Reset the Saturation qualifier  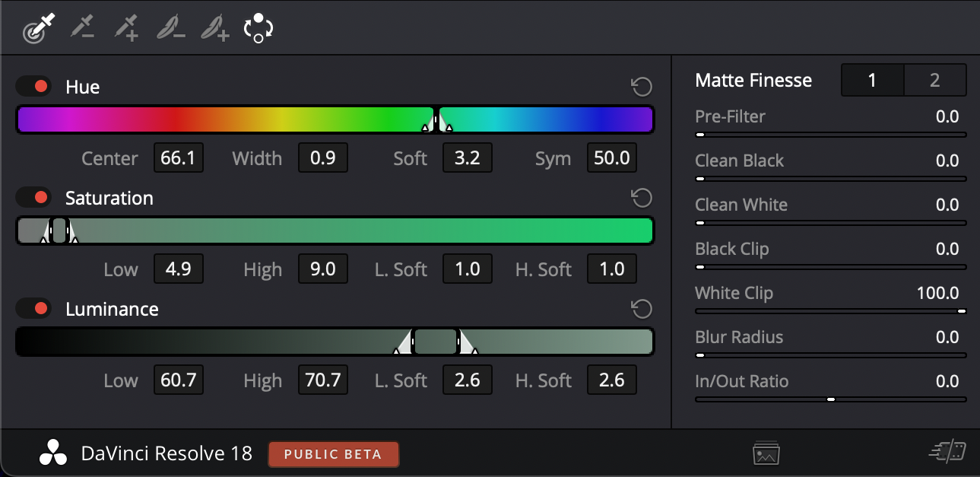point(642,198)
